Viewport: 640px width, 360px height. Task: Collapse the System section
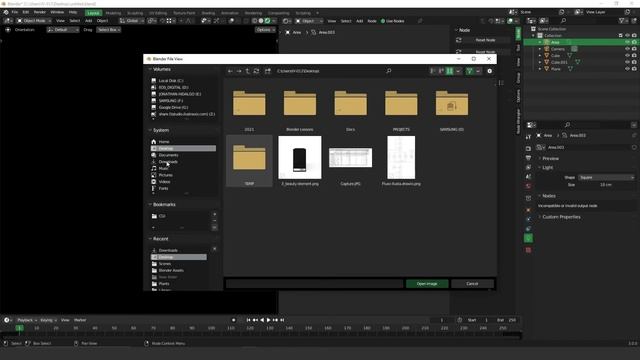(x=161, y=130)
